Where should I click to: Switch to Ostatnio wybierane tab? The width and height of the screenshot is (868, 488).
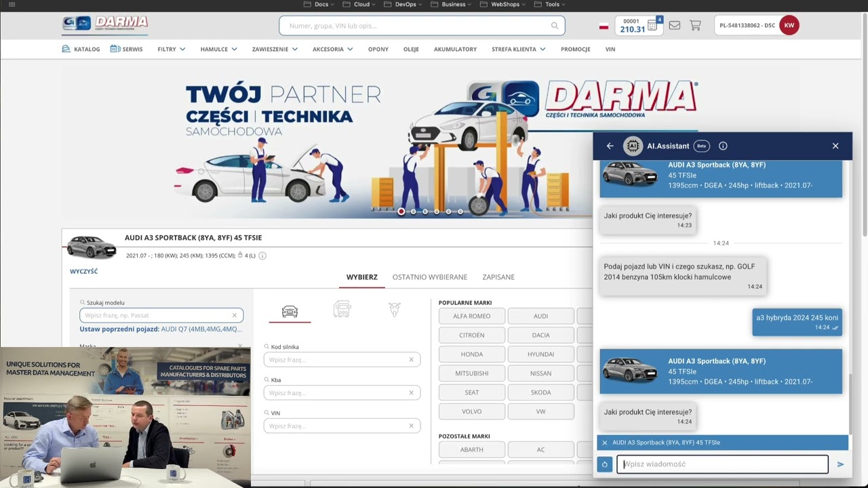(430, 277)
